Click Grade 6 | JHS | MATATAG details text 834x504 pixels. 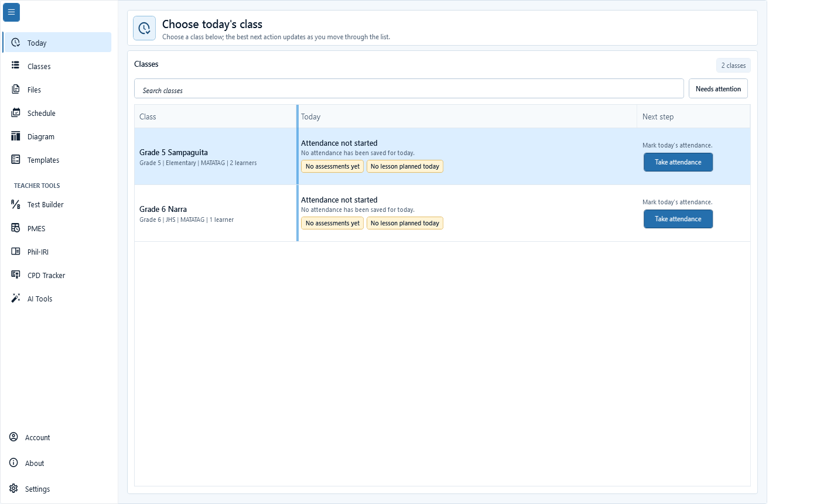(186, 220)
